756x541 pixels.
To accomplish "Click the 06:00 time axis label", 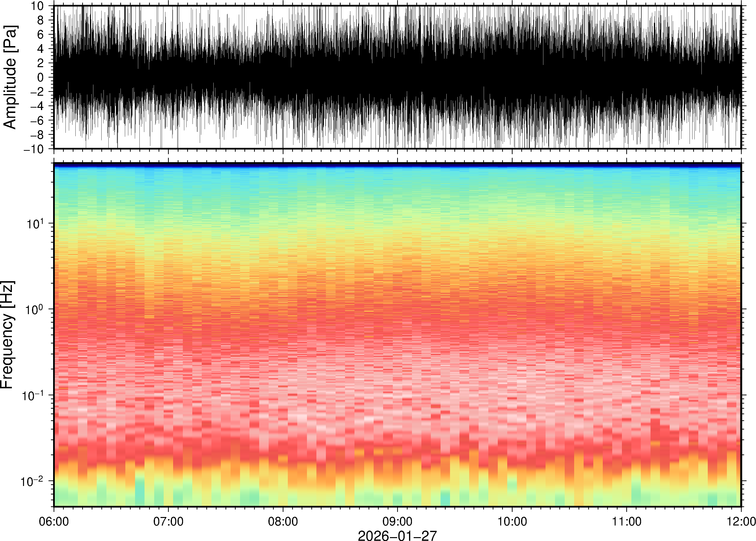I will pyautogui.click(x=54, y=521).
